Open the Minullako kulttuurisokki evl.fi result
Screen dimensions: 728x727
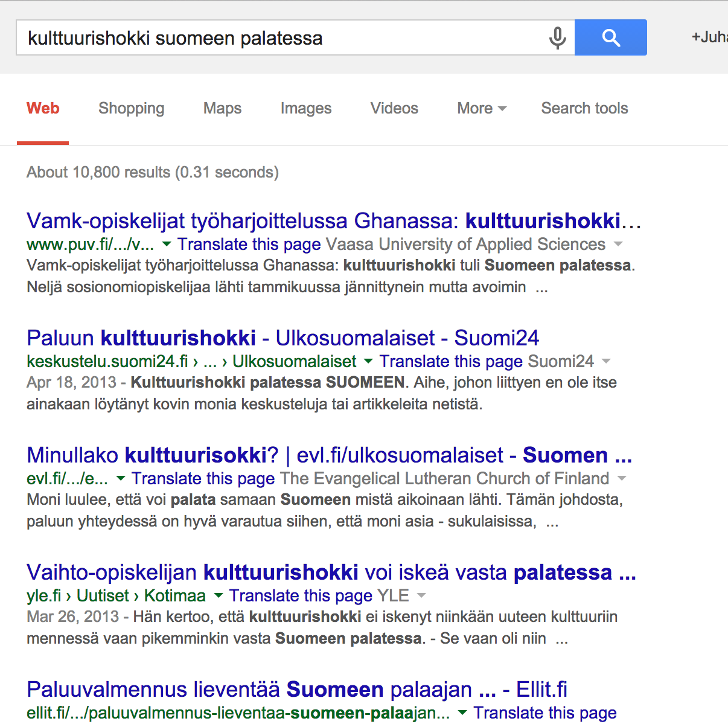tap(329, 455)
